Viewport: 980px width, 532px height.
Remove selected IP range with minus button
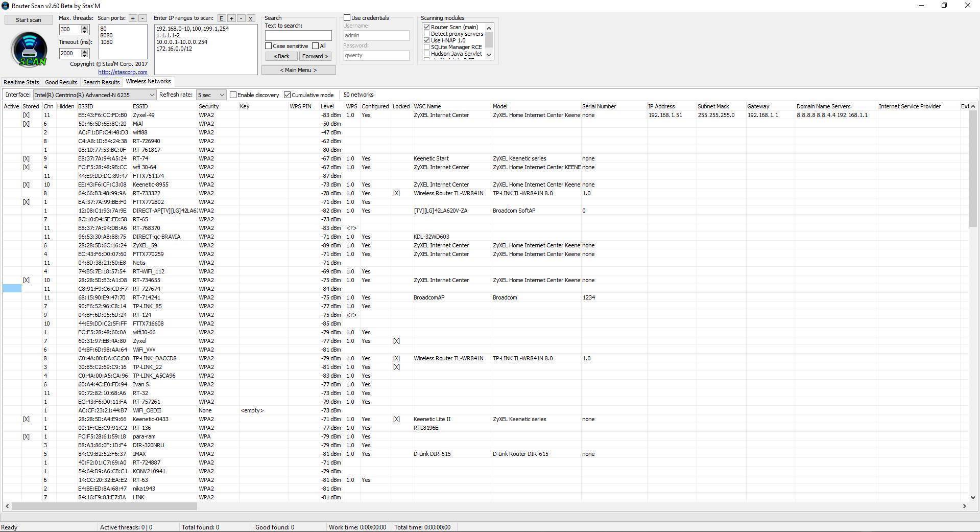click(241, 18)
